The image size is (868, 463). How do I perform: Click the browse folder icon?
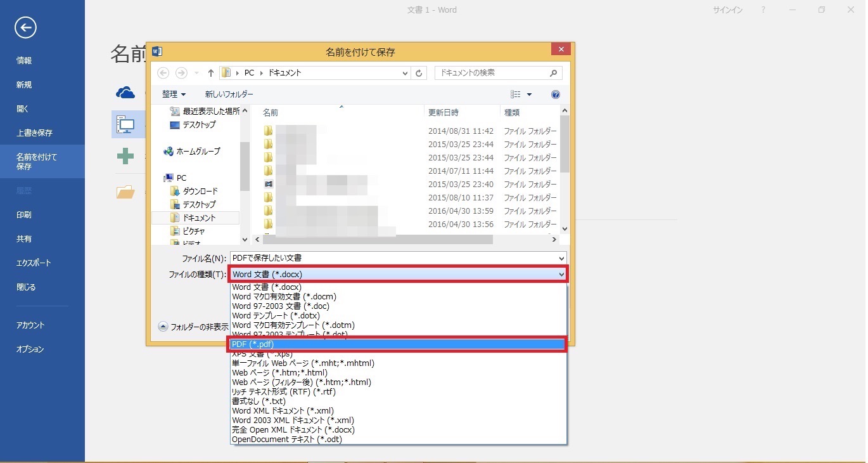[125, 192]
